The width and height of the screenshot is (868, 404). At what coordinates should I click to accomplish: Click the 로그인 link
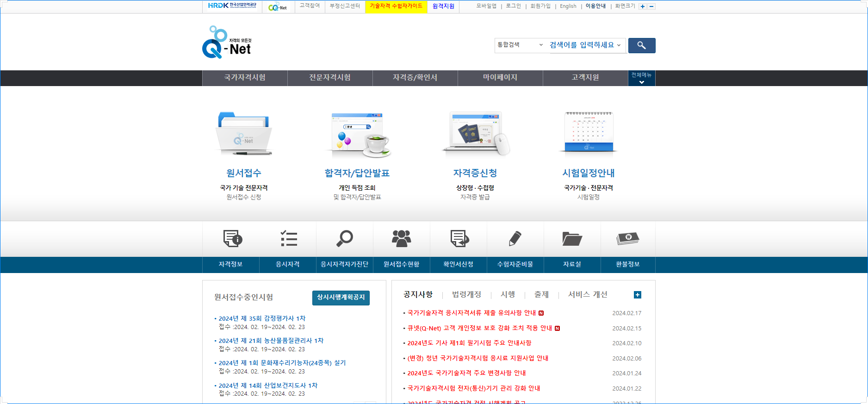tap(513, 6)
